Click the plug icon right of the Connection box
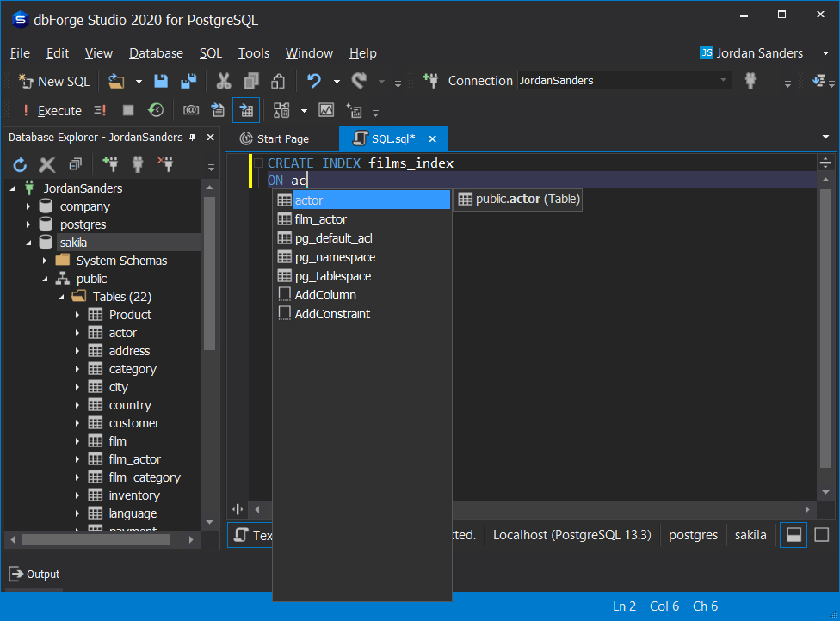The image size is (840, 621). pyautogui.click(x=750, y=81)
